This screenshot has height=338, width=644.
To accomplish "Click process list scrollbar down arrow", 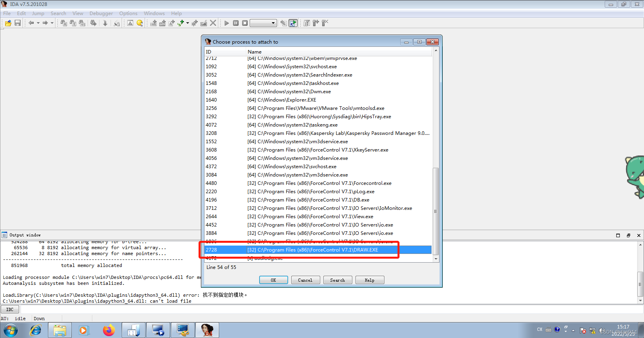I will click(x=436, y=259).
